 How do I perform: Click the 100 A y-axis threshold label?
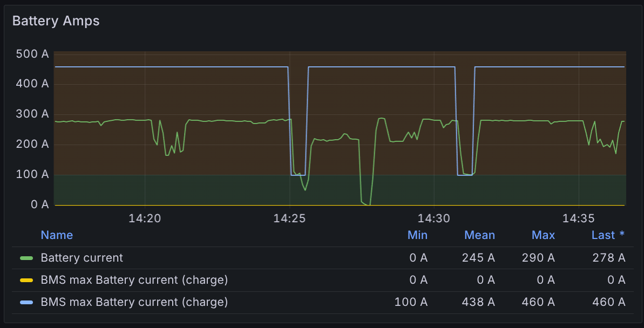click(32, 175)
